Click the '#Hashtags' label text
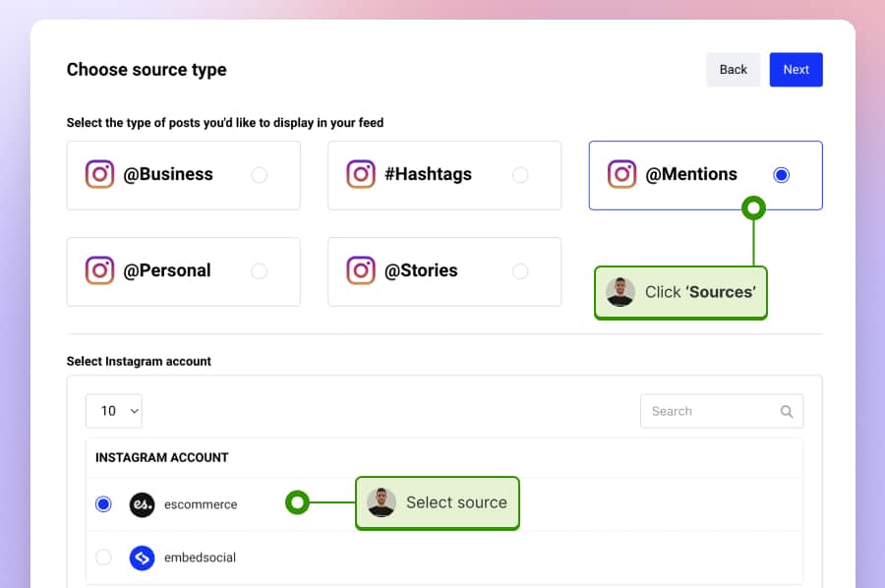The height and width of the screenshot is (588, 885). coord(428,174)
